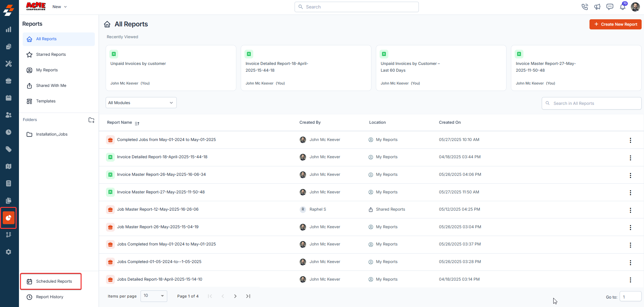Click the briefcase jobs icon in left rail
The height and width of the screenshot is (307, 644).
8,81
